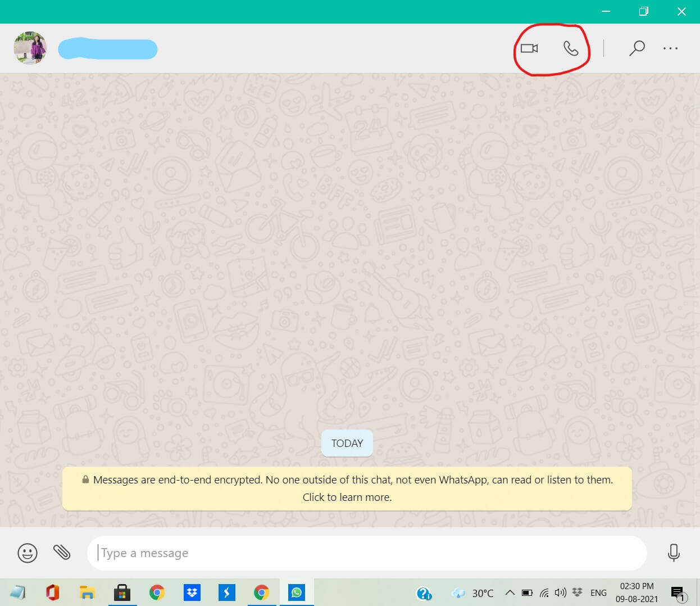
Task: Launch Microsoft Office from the taskbar
Action: tap(53, 593)
